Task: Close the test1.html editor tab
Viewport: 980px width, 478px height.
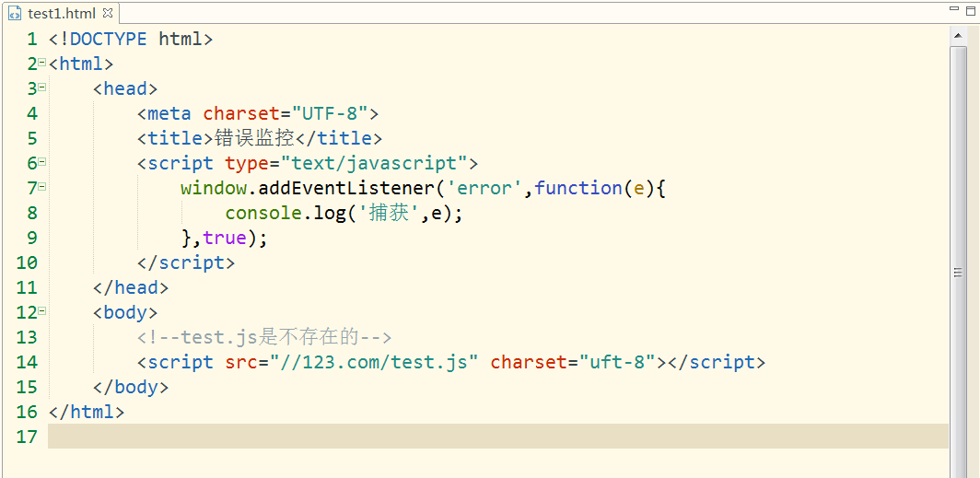Action: pyautogui.click(x=108, y=14)
